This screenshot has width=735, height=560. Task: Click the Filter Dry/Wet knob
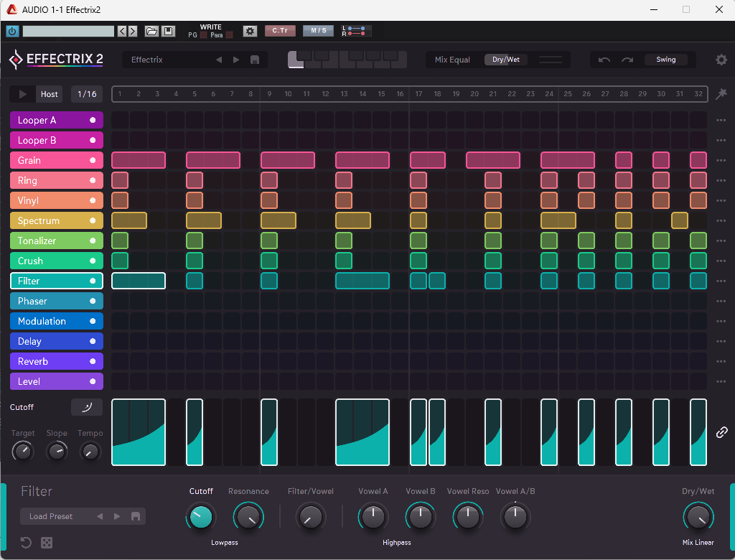pos(698,518)
